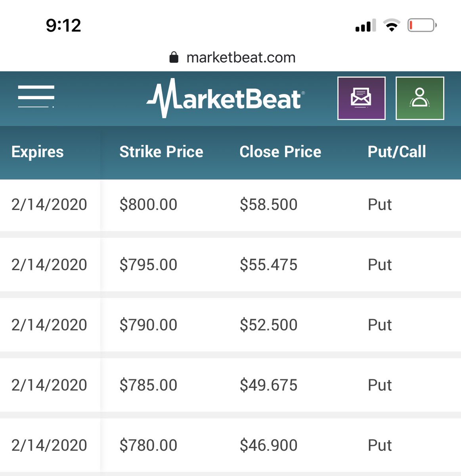Tap the padlock icon in address bar
Screen dimensions: 461x476
click(174, 58)
